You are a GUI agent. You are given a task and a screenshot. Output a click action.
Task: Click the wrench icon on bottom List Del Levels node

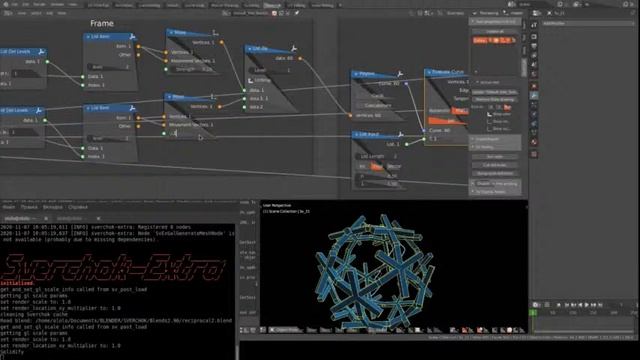pos(39,110)
